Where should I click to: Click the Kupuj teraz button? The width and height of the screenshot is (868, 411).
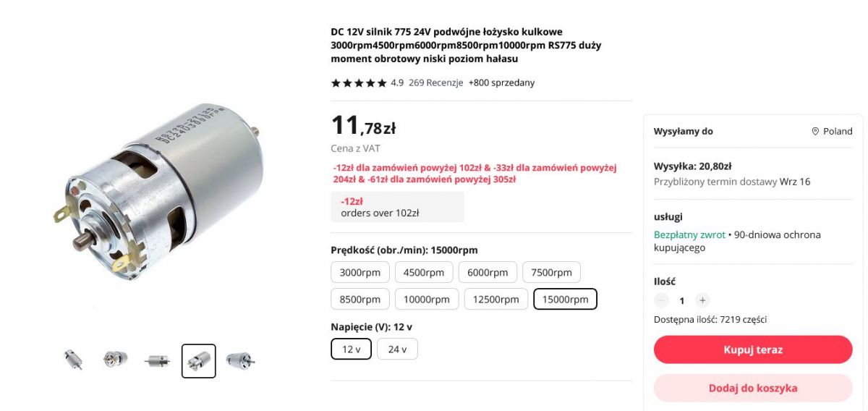coord(753,349)
